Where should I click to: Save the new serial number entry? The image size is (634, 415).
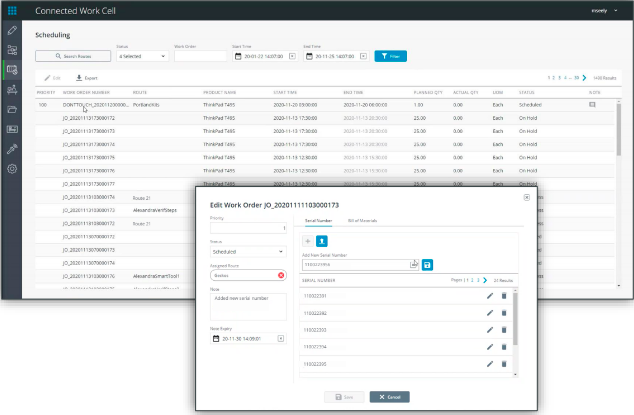427,264
